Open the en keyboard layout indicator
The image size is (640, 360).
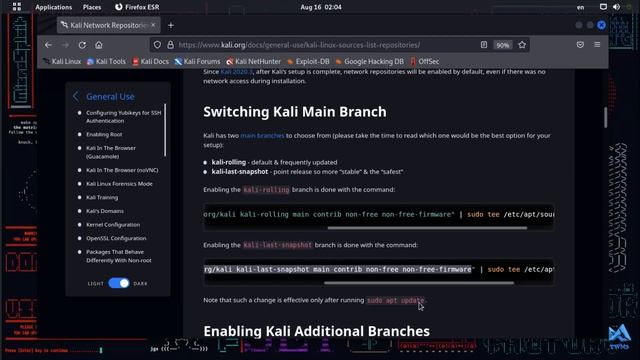(580, 7)
